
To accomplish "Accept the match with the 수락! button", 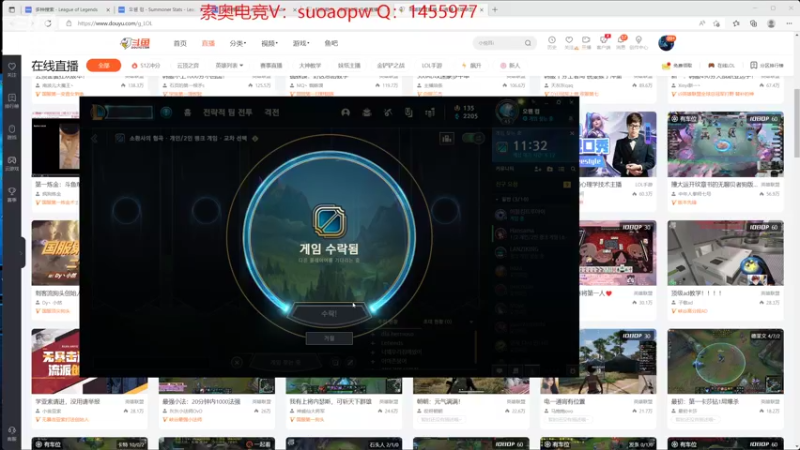I will click(329, 313).
